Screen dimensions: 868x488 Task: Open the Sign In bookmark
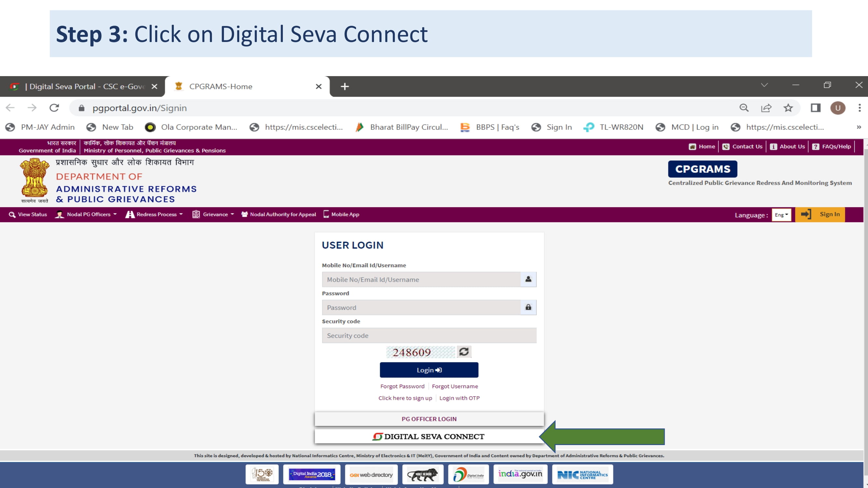[552, 127]
